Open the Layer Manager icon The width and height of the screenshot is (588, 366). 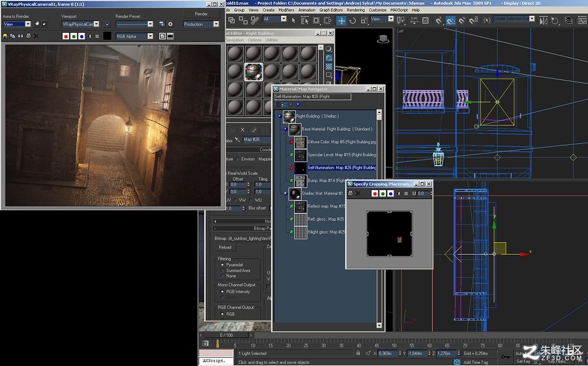(568, 21)
